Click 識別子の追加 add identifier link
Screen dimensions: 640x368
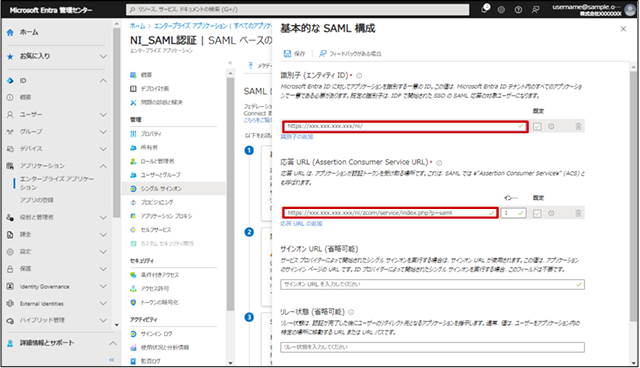[297, 137]
